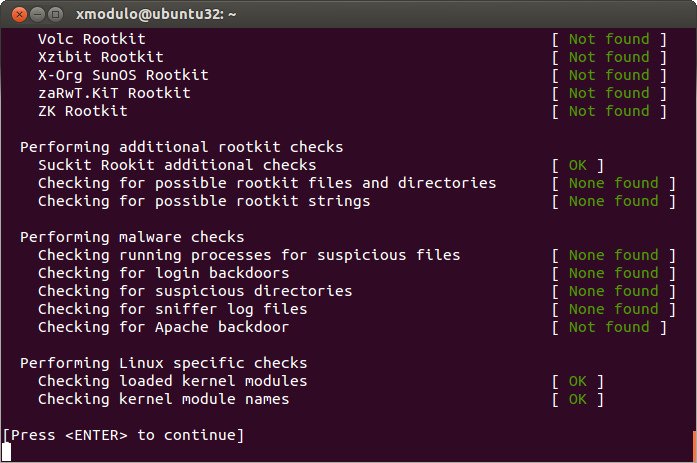Click the Performing Linux specific checks heading
Viewport: 697px width, 463px height.
point(163,363)
